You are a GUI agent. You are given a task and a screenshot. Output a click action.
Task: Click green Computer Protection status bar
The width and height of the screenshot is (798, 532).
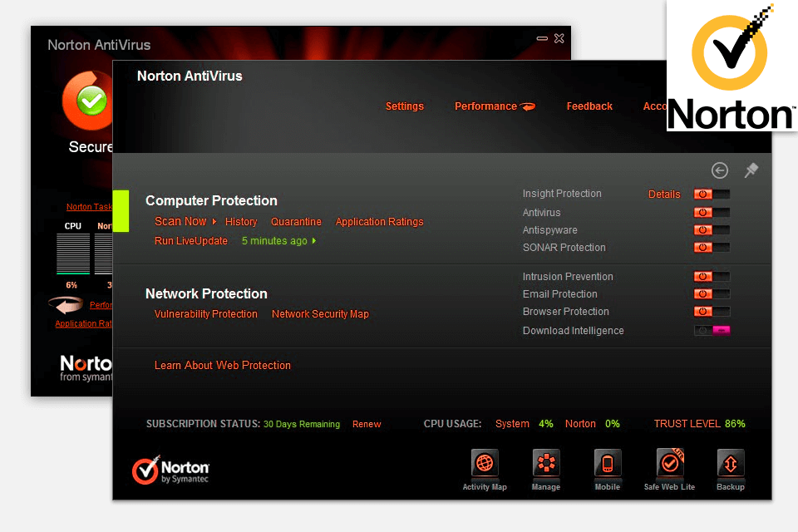tap(121, 211)
